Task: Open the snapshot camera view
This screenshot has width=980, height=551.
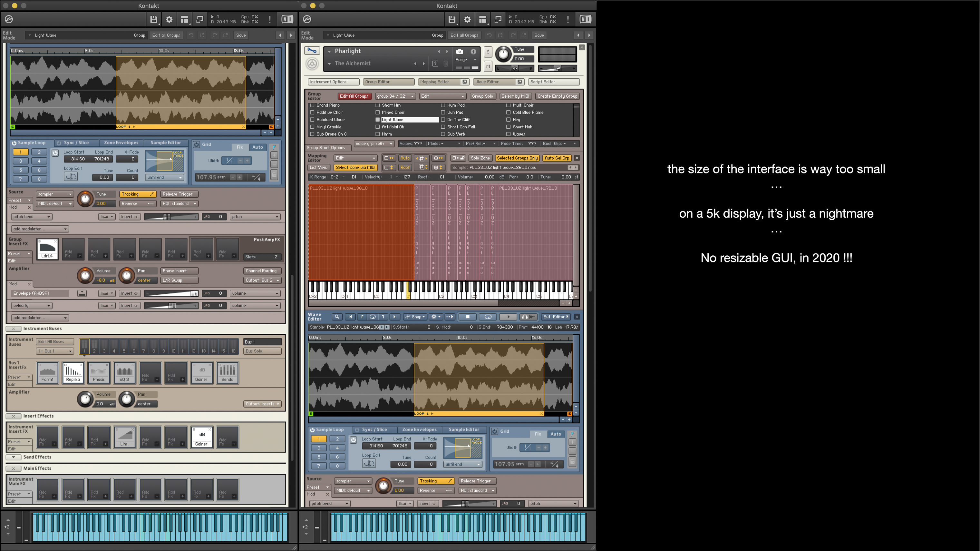Action: pyautogui.click(x=460, y=51)
